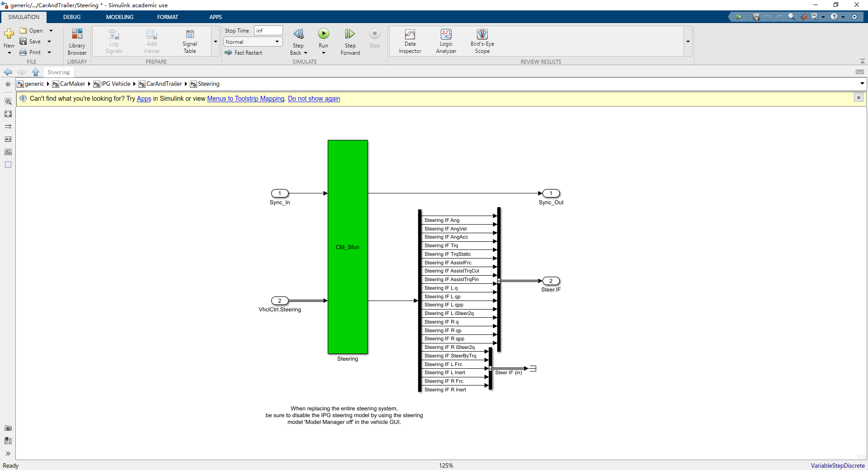
Task: Click the keyboard icon right of the tab bar
Action: (x=860, y=72)
